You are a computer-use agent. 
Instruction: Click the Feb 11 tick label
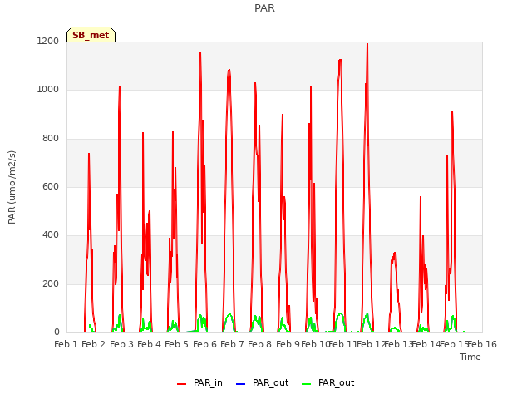[x=343, y=344]
